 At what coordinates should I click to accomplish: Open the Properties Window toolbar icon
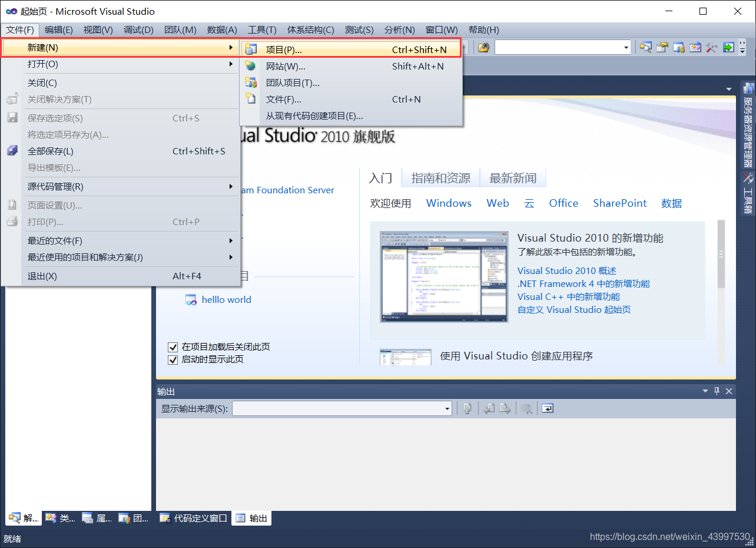[x=662, y=48]
